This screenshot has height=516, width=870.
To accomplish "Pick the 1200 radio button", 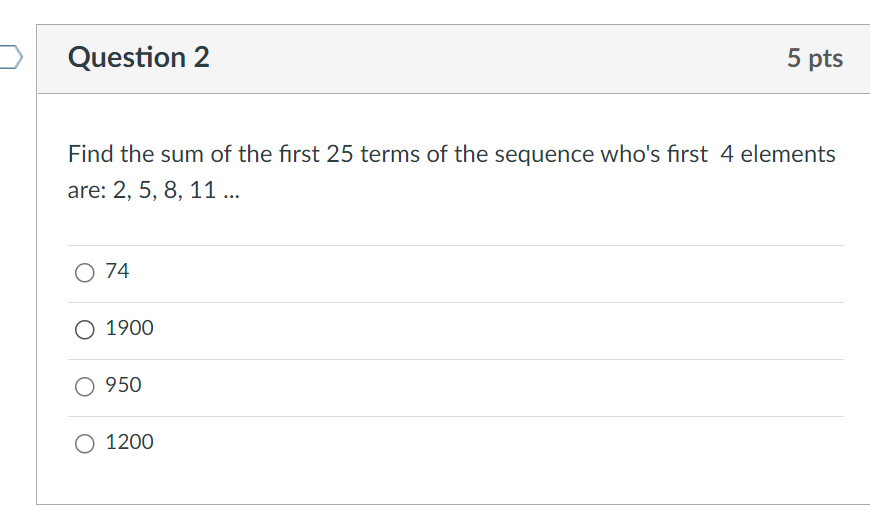I will point(85,442).
